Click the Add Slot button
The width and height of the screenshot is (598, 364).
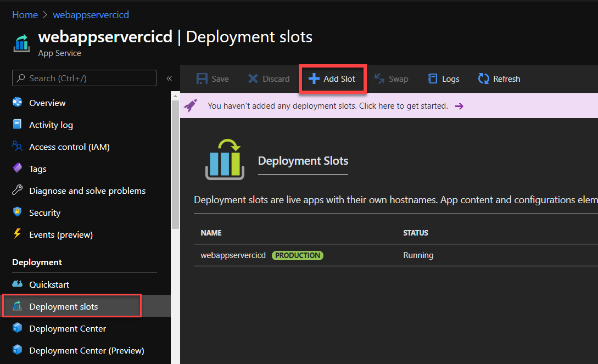[x=332, y=79]
